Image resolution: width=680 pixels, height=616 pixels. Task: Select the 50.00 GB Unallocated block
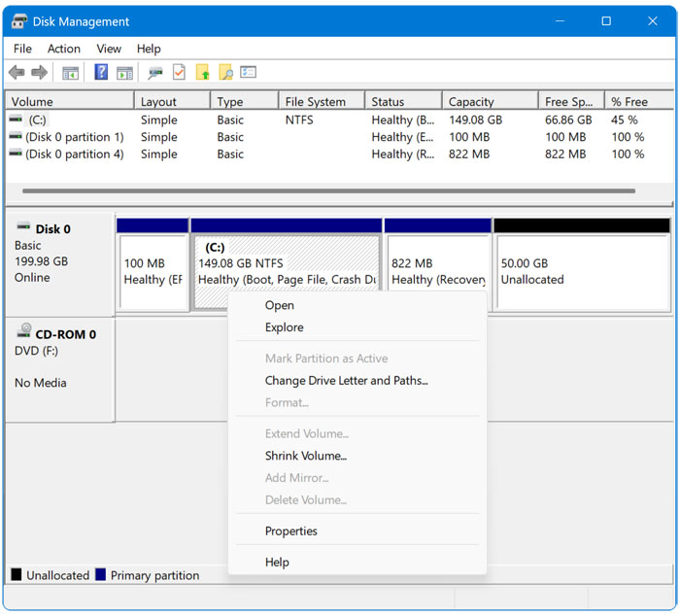(x=582, y=264)
